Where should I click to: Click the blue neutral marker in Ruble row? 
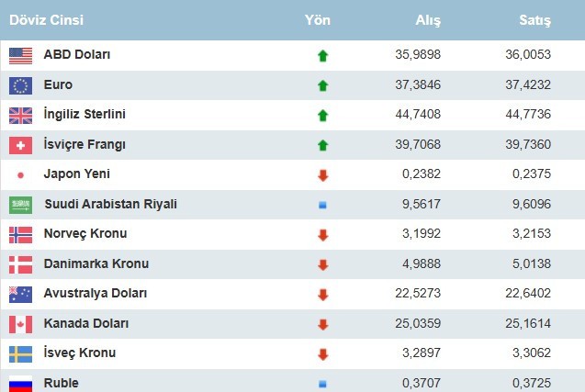coord(322,384)
